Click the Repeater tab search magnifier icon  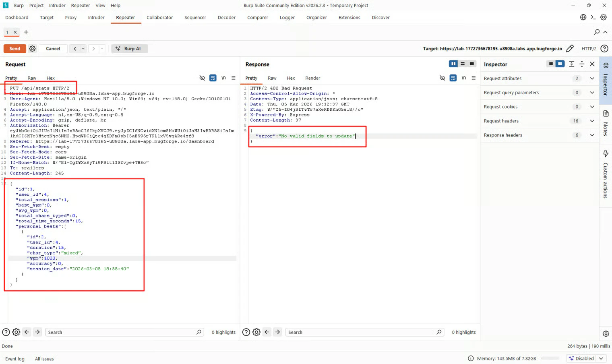597,32
